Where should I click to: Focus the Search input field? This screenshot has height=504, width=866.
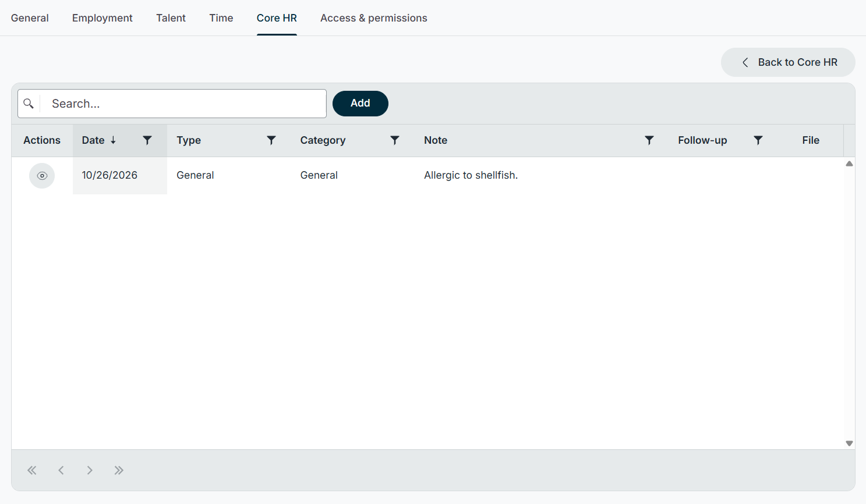tap(183, 104)
